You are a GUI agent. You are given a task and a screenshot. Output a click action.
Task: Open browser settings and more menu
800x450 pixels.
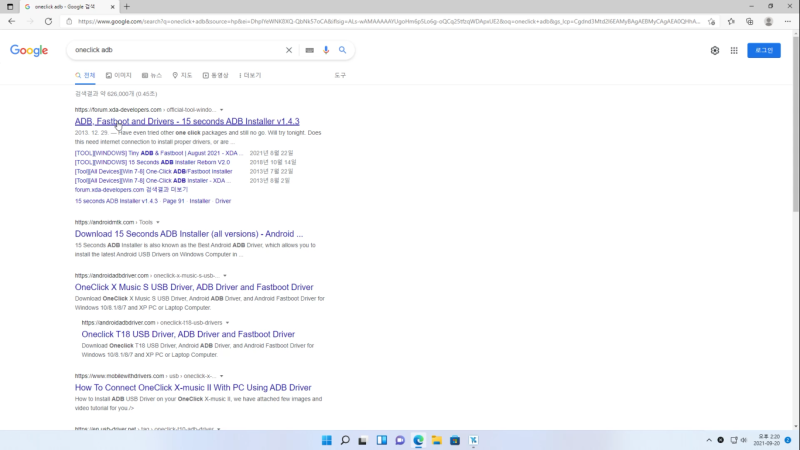[x=788, y=21]
